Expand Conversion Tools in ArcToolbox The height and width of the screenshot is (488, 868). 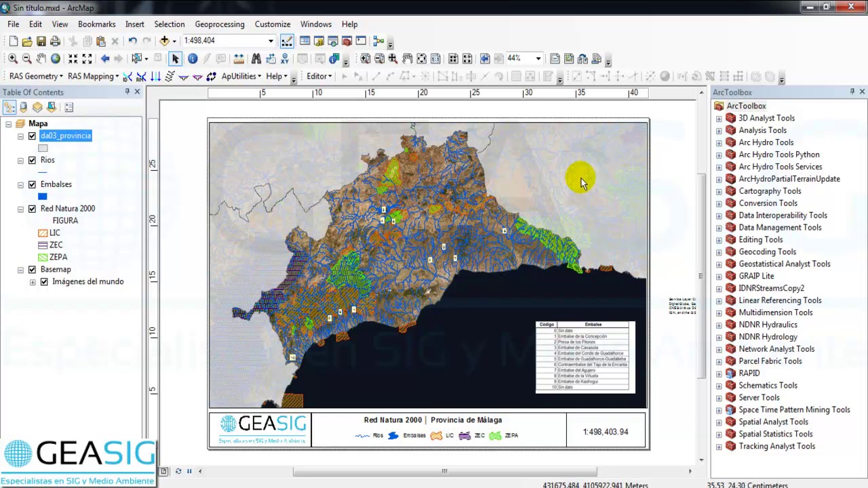click(719, 204)
